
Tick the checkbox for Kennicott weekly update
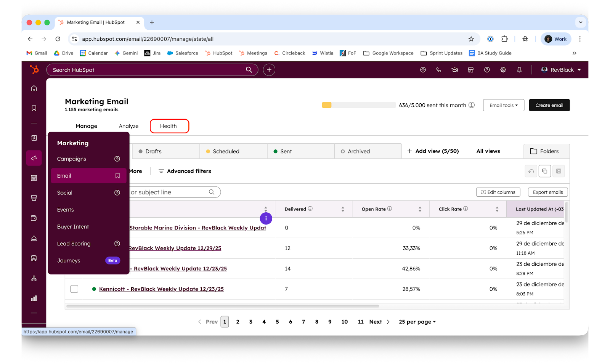pyautogui.click(x=74, y=289)
